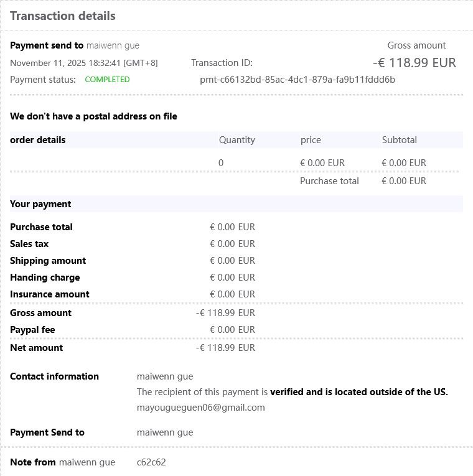The image size is (473, 476).
Task: Click the Quantity column header
Action: 236,140
